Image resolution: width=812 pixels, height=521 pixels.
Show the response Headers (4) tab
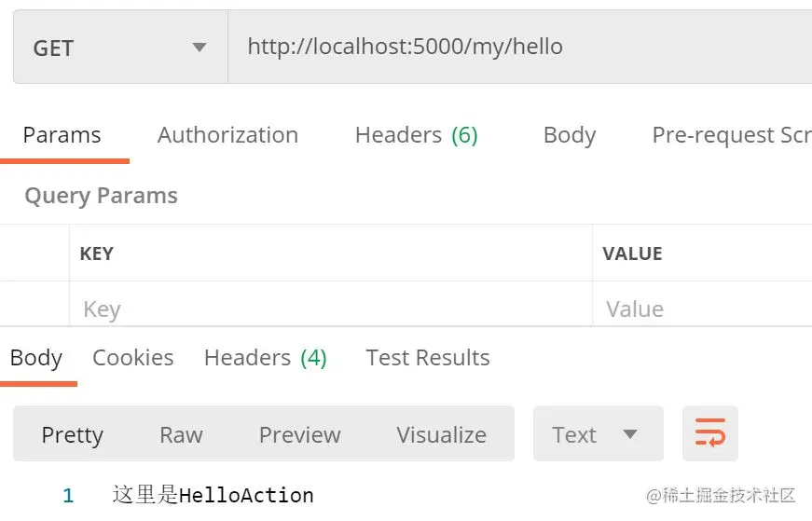tap(265, 358)
